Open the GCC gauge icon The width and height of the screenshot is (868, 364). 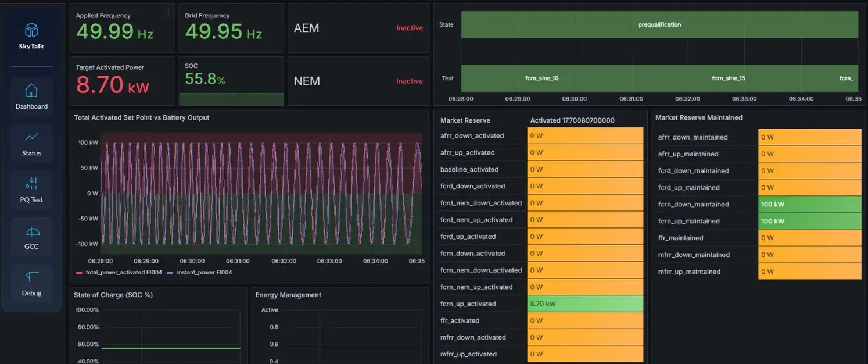(31, 231)
